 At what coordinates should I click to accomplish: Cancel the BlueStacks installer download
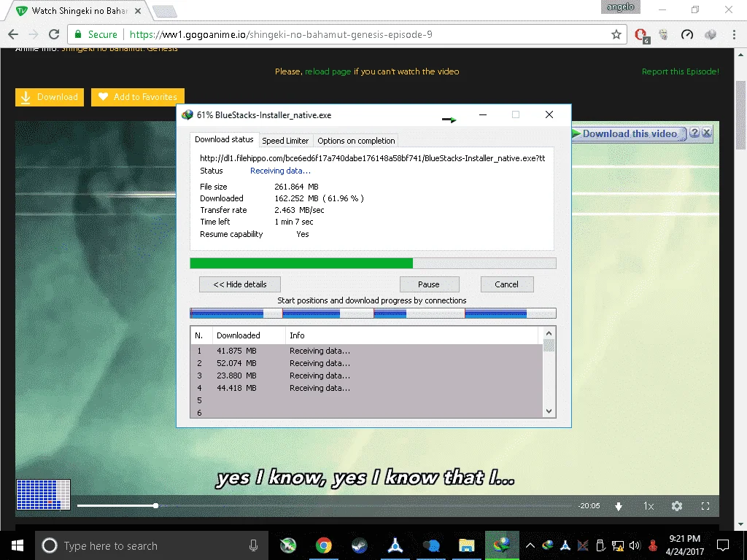507,284
